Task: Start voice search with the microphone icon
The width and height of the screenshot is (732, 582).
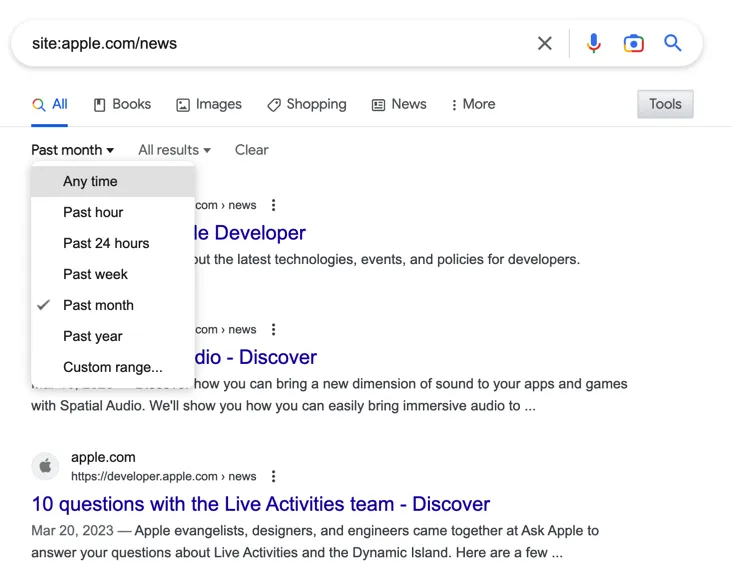Action: pos(593,43)
